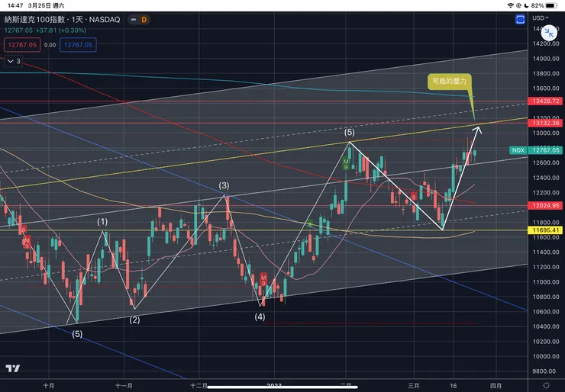The image size is (565, 392).
Task: Open chart settings gear on price axis
Action: pos(546,386)
